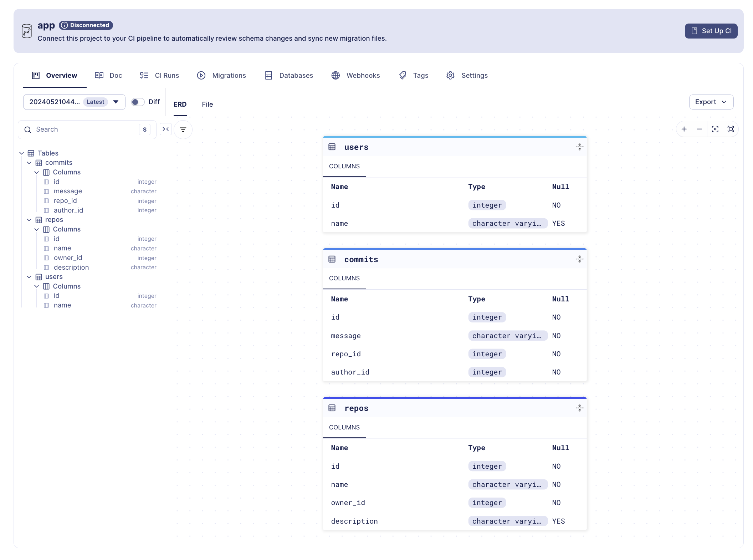Click the fit-to-screen icon

(731, 129)
